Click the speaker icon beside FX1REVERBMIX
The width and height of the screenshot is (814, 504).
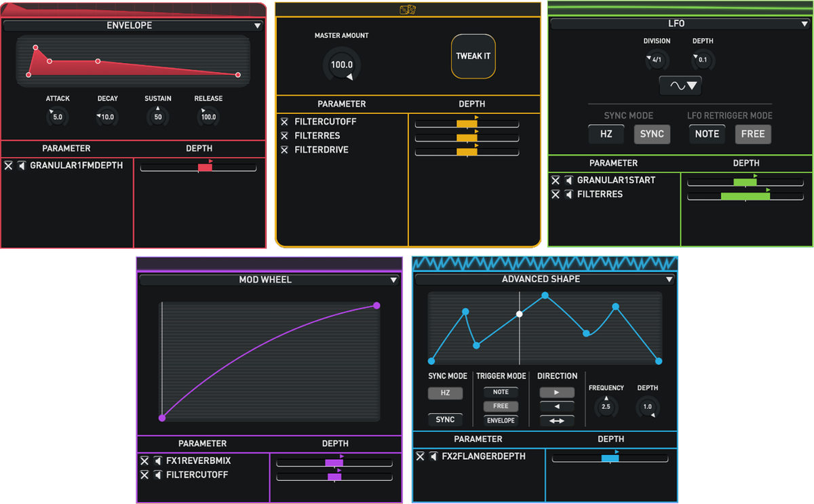pyautogui.click(x=158, y=461)
